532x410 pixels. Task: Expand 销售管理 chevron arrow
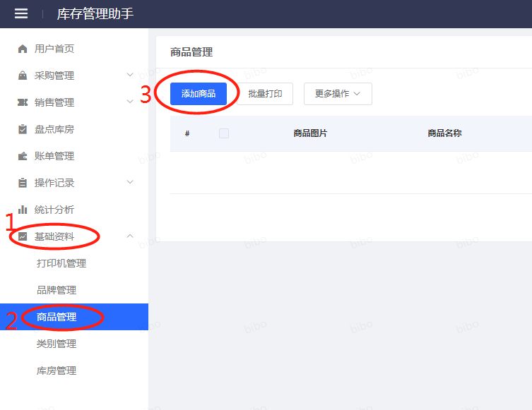click(130, 102)
